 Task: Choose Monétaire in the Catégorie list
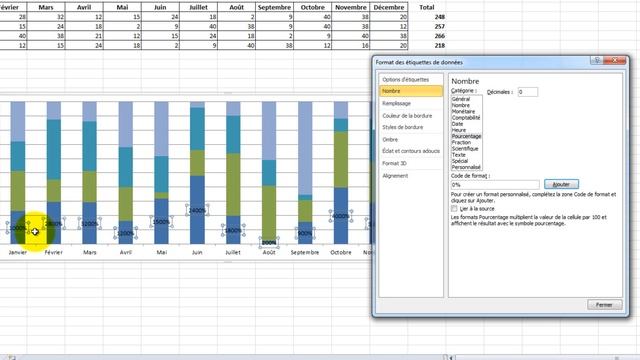click(x=463, y=111)
